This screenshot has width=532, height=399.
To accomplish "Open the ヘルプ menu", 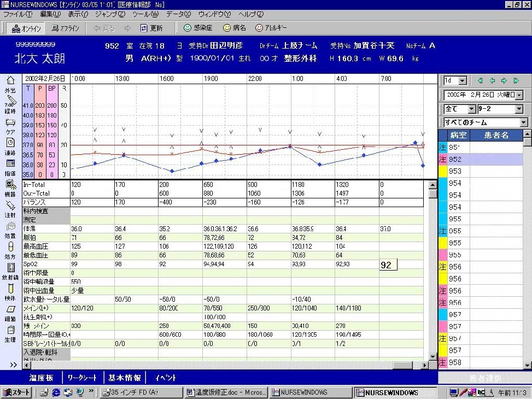I will (251, 14).
